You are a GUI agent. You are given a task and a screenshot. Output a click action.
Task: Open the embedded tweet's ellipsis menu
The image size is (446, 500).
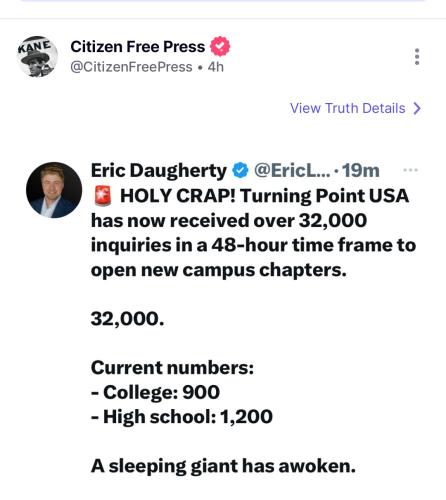click(410, 170)
